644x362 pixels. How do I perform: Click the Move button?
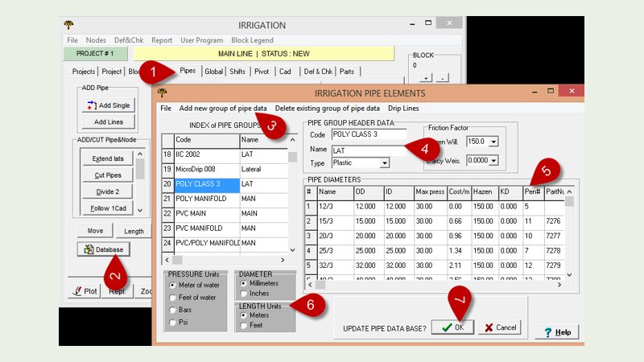click(x=95, y=231)
